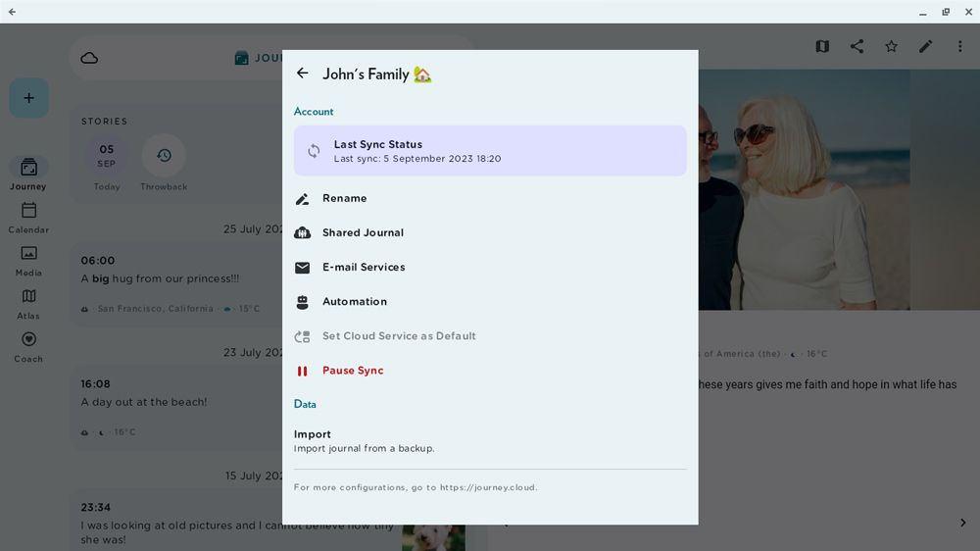Image resolution: width=980 pixels, height=551 pixels.
Task: Click the cloud icon in top bar
Action: (89, 58)
